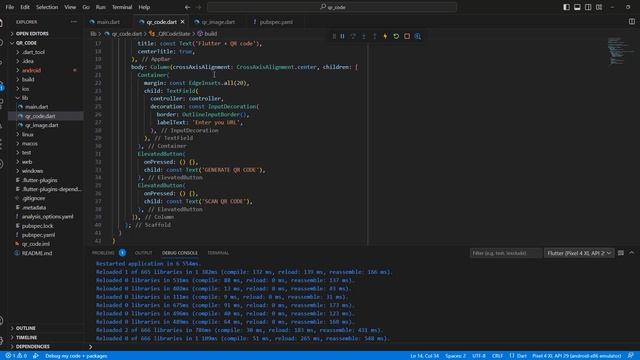
Task: Toggle bottom panel layout icon
Action: point(577,7)
